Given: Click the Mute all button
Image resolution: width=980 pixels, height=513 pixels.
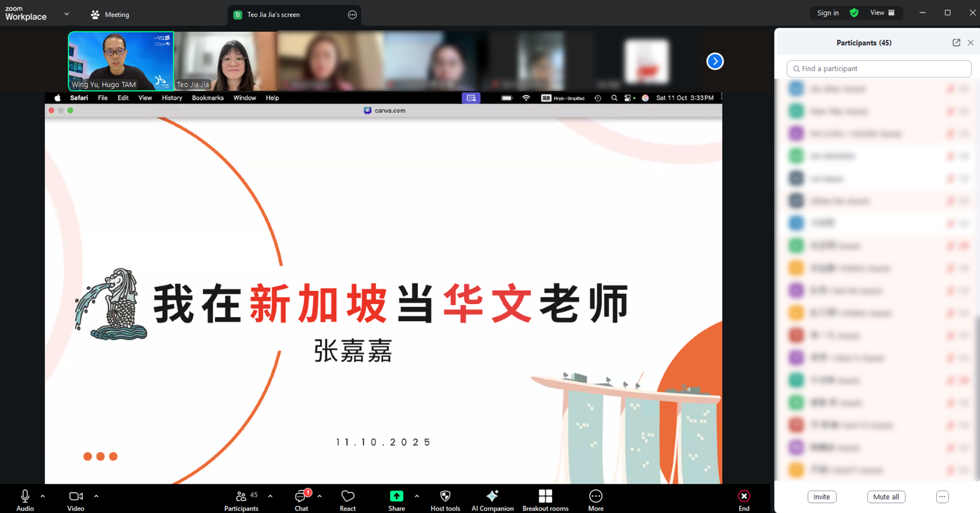Looking at the screenshot, I should [886, 497].
